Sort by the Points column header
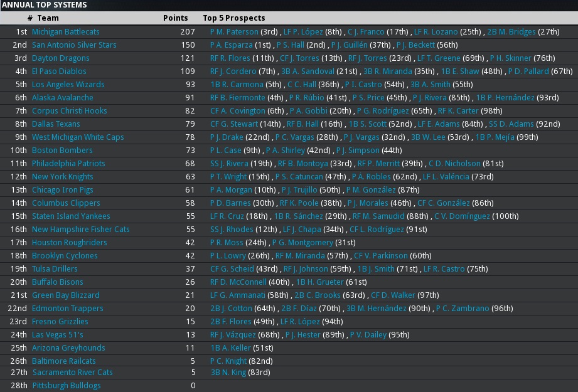 (175, 18)
